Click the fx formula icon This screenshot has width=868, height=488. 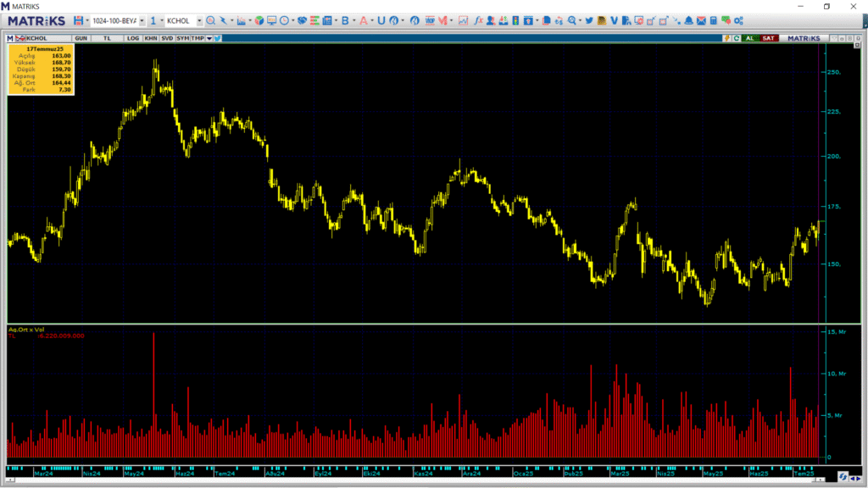coord(479,20)
